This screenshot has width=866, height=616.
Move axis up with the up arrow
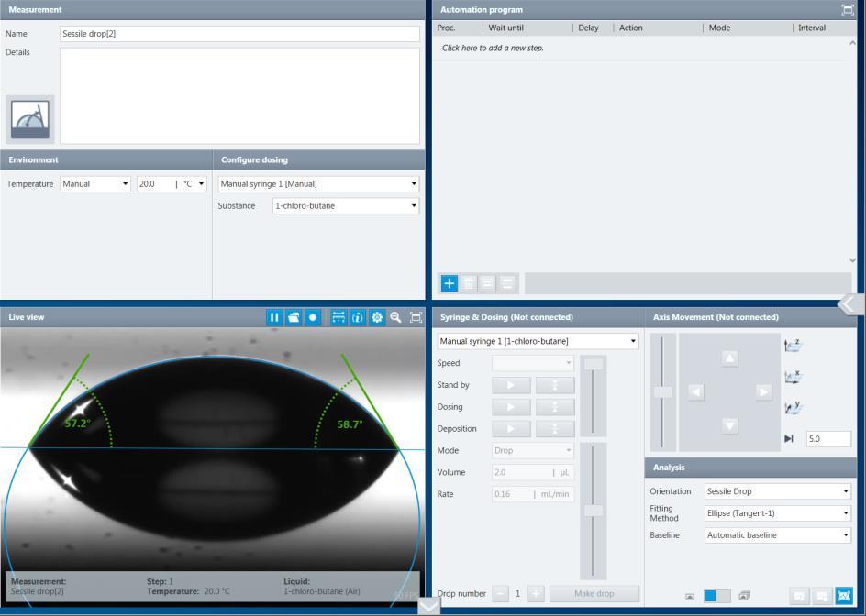(729, 358)
